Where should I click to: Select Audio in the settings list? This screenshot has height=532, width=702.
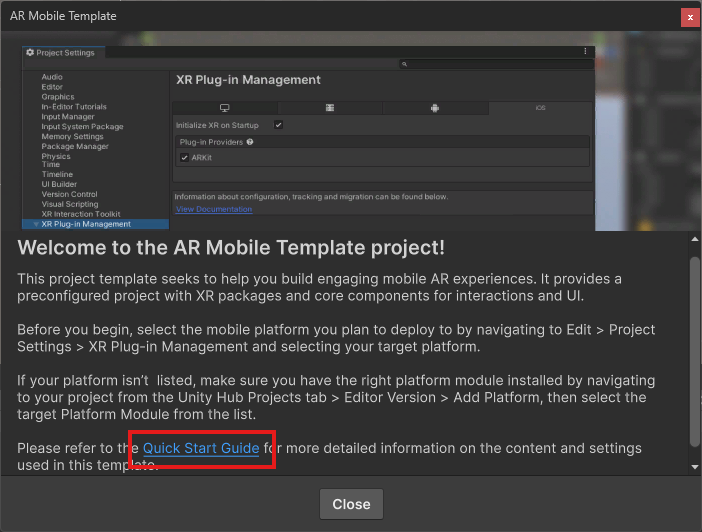click(x=52, y=77)
